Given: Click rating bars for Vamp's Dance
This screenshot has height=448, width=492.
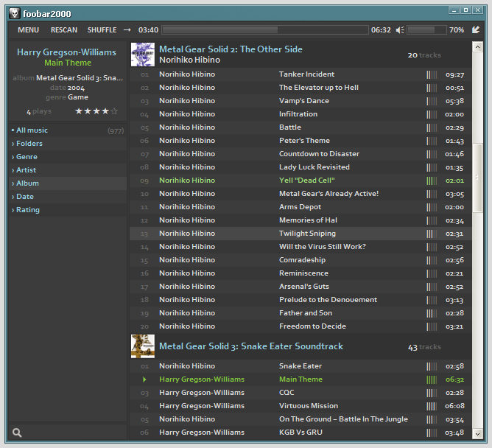Looking at the screenshot, I should tap(432, 101).
